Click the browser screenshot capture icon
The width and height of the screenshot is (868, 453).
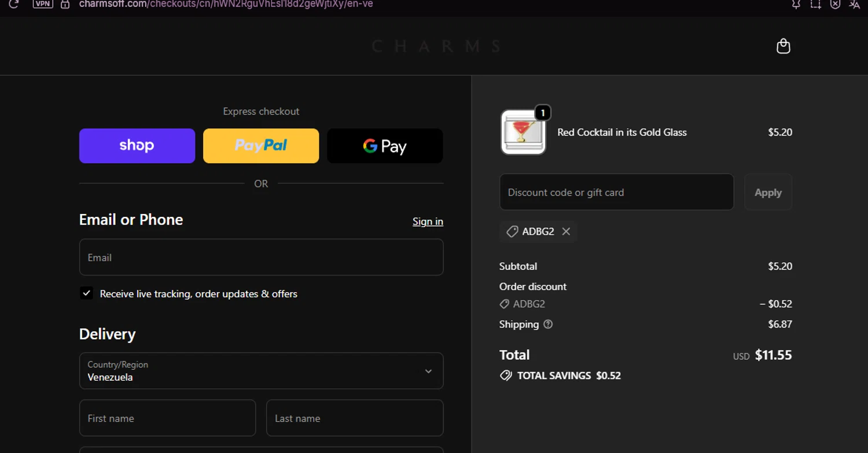click(815, 4)
